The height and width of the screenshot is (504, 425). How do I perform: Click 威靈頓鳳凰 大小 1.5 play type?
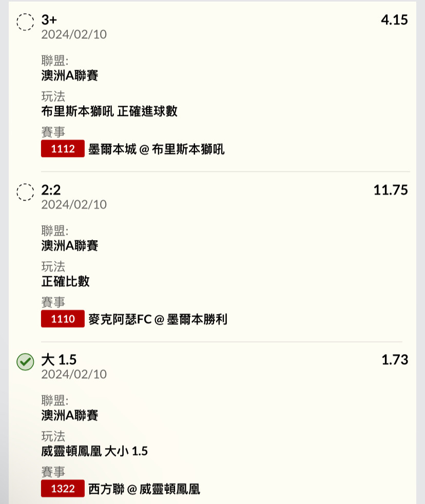tap(94, 451)
